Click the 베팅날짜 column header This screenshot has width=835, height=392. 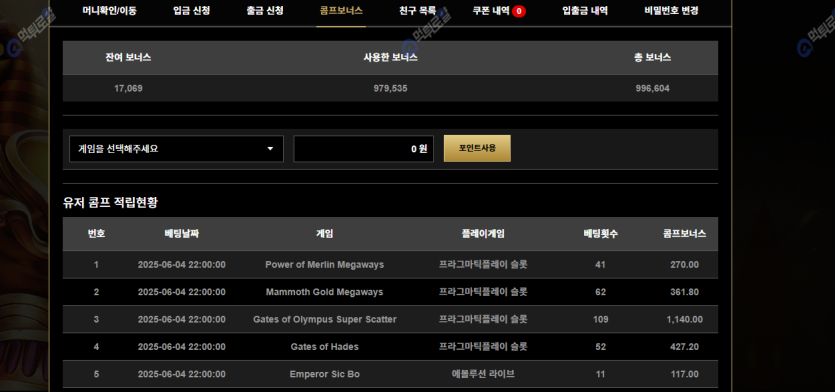tap(182, 234)
